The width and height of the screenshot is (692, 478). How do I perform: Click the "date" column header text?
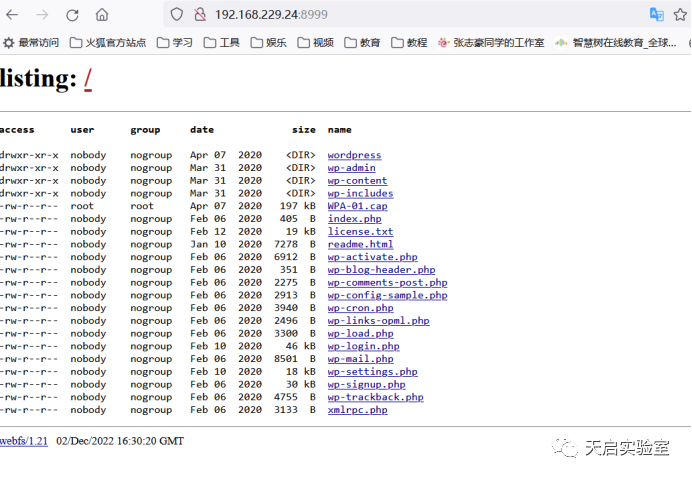202,130
